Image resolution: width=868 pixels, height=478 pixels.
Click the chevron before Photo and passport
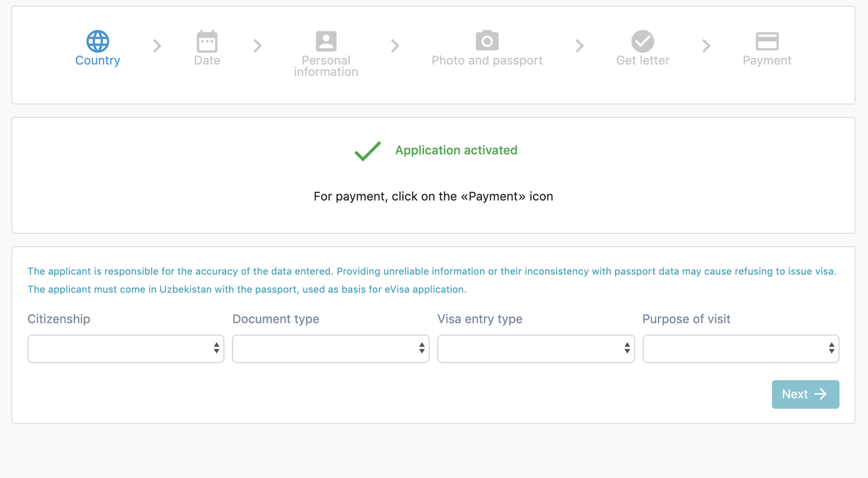coord(395,46)
